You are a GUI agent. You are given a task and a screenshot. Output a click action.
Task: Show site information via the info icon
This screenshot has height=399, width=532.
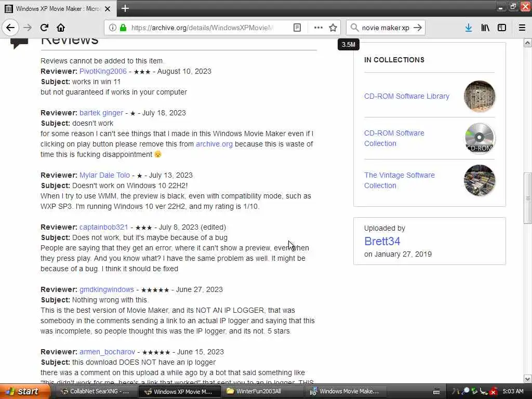pyautogui.click(x=113, y=28)
